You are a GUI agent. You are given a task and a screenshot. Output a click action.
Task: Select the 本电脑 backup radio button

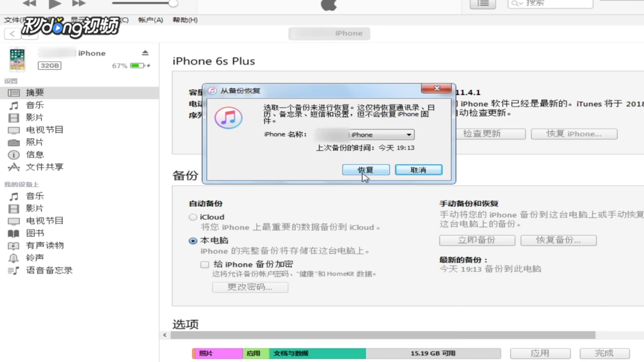click(193, 241)
